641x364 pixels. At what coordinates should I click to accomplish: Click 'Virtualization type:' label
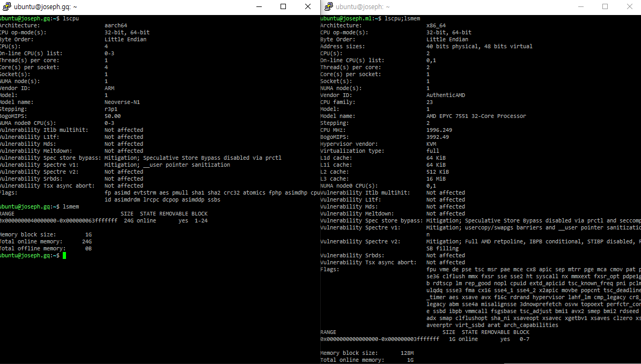352,151
